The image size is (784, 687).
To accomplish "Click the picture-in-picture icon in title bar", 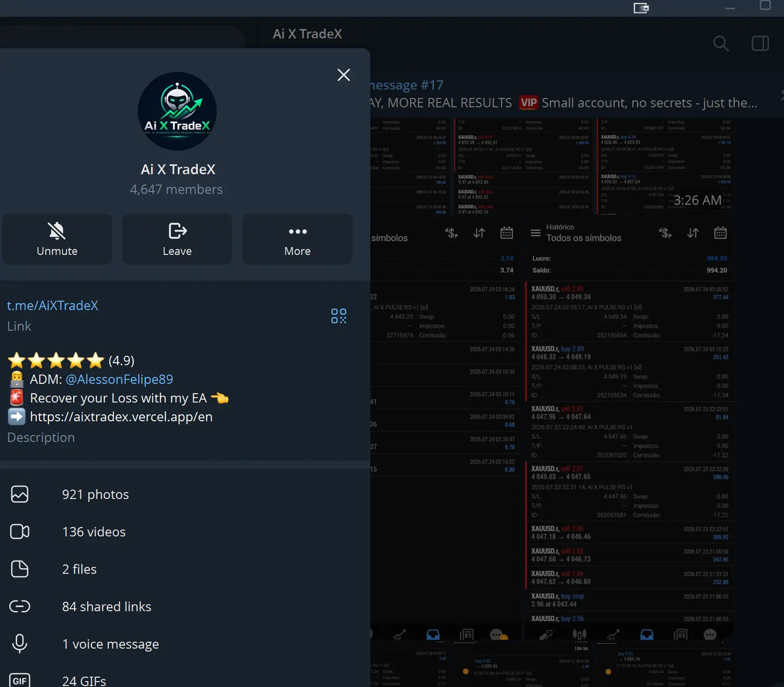I will 641,8.
